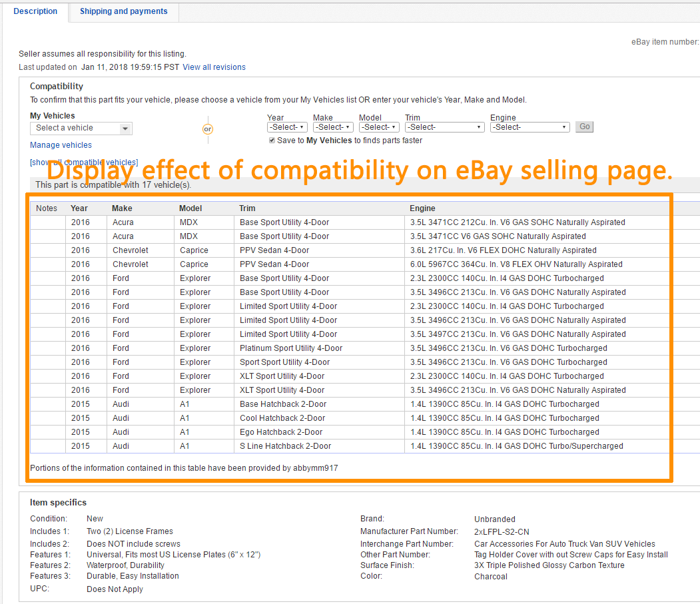Select the Universal, Fits most US License Plates value
This screenshot has height=604, width=700.
(x=174, y=555)
